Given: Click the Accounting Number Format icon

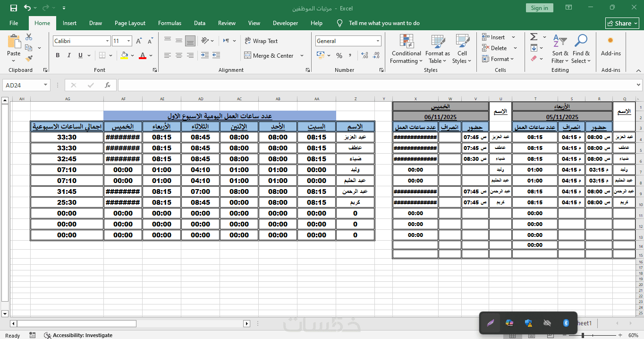Looking at the screenshot, I should tap(321, 55).
